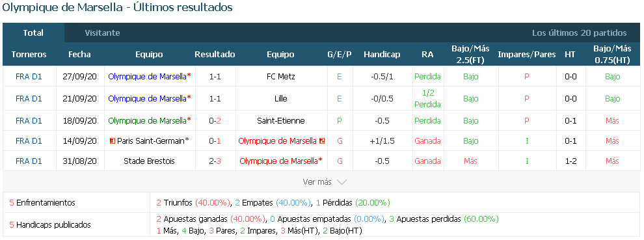Screen dimensions: 644x240
Task: Switch to the Visitante tab
Action: pos(102,33)
